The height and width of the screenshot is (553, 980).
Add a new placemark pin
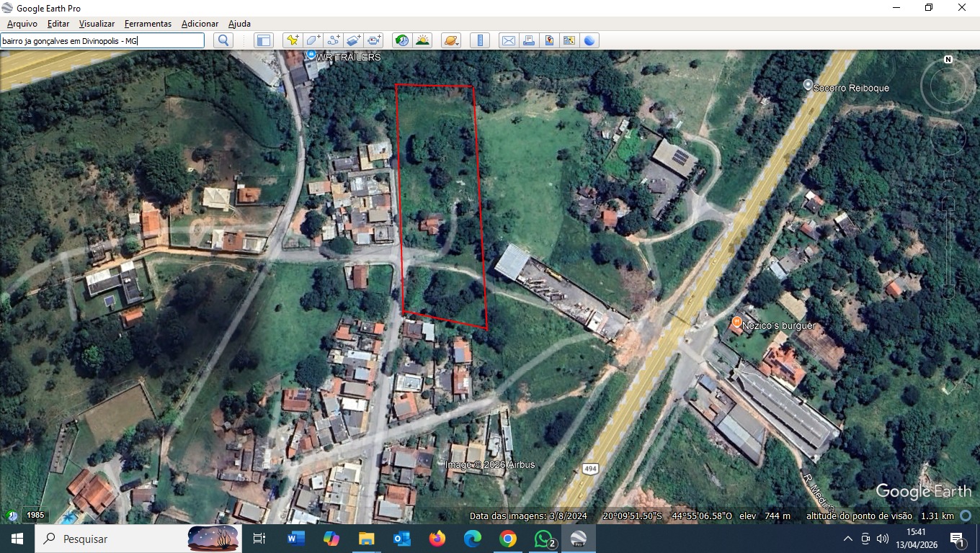tap(292, 40)
